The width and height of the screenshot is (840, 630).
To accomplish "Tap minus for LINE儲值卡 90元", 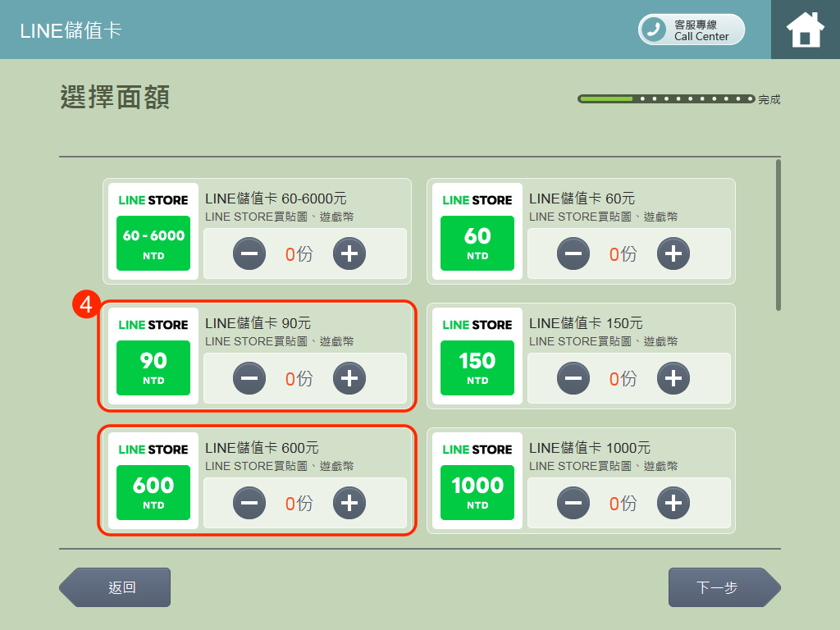I will click(249, 378).
